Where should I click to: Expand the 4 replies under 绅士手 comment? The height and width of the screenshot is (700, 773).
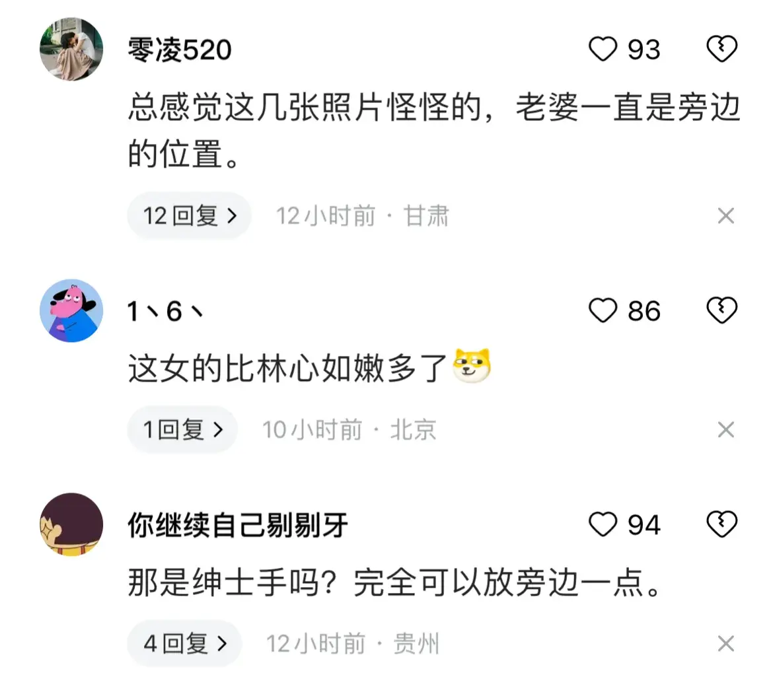click(185, 643)
